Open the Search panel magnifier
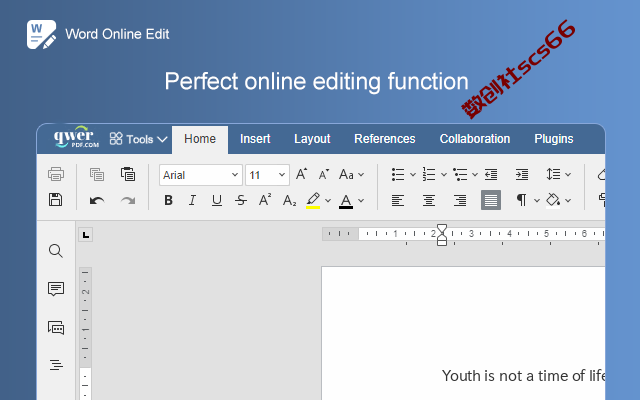The image size is (640, 400). pos(56,251)
